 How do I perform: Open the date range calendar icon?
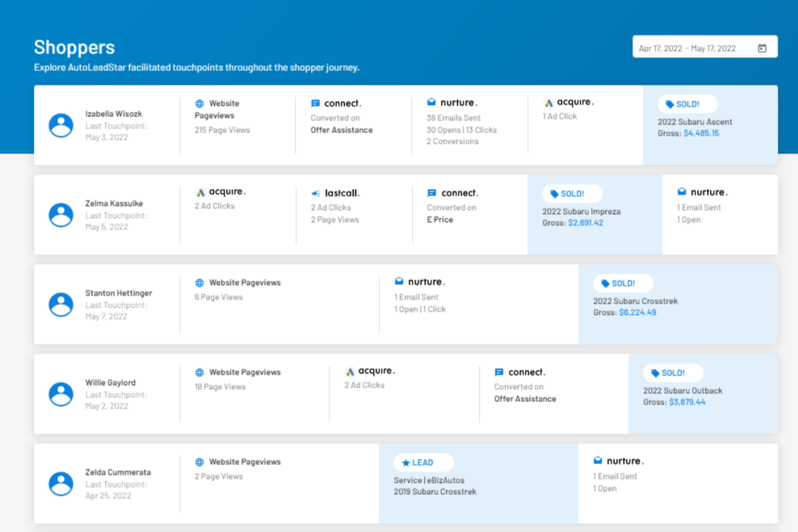point(762,48)
